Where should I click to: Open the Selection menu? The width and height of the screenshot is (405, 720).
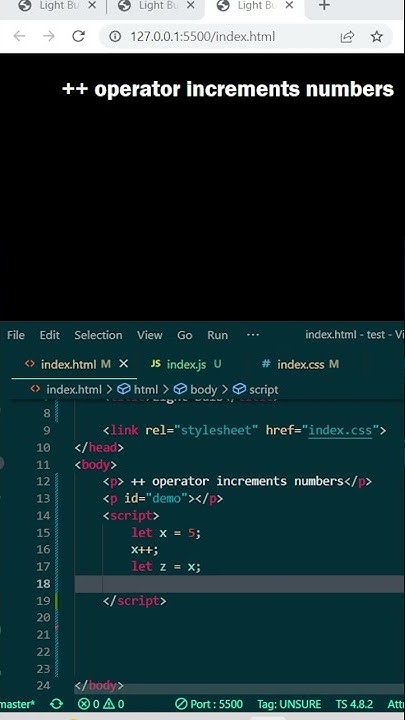98,335
